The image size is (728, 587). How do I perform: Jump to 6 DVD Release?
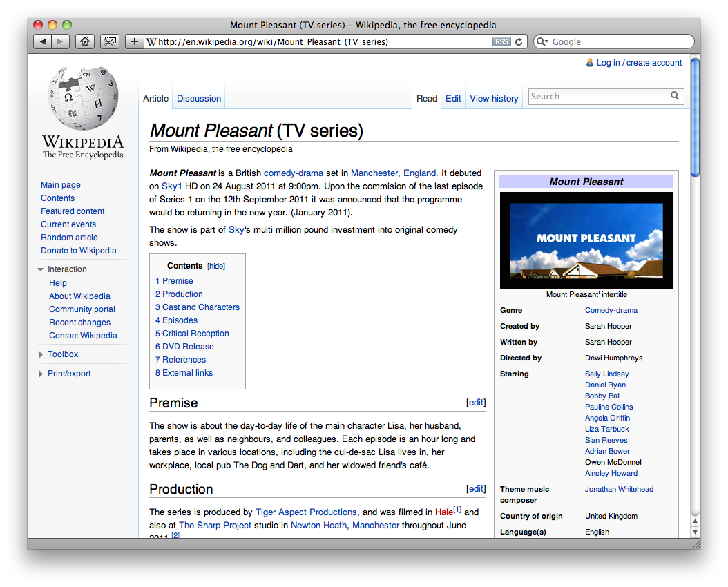(184, 347)
